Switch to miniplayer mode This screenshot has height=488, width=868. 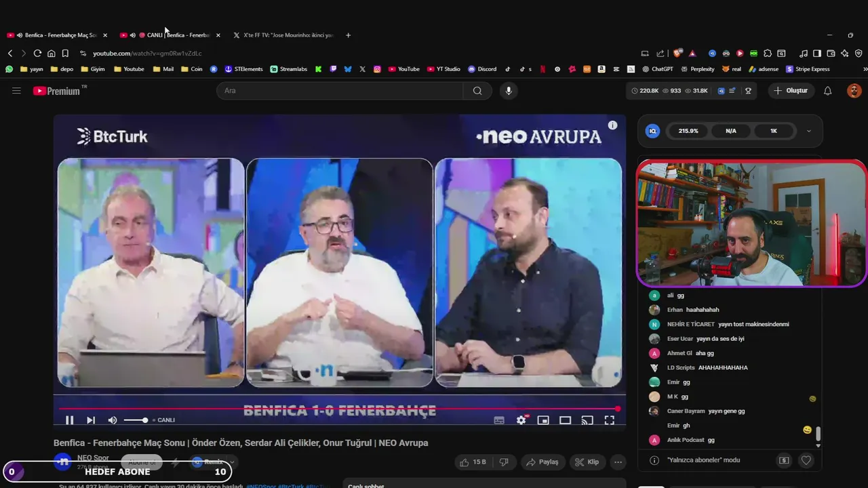click(x=543, y=420)
